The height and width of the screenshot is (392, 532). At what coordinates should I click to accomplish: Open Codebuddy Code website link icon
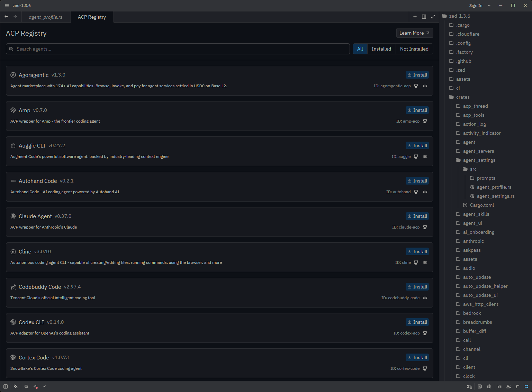pyautogui.click(x=425, y=298)
